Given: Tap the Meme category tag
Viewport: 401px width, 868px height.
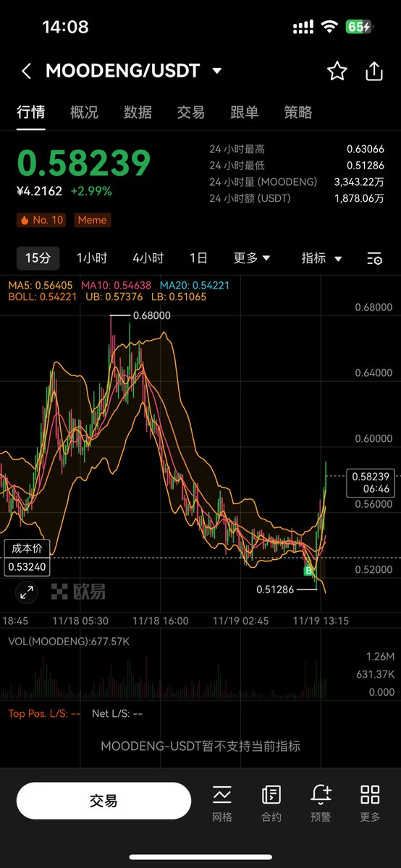Looking at the screenshot, I should [92, 220].
